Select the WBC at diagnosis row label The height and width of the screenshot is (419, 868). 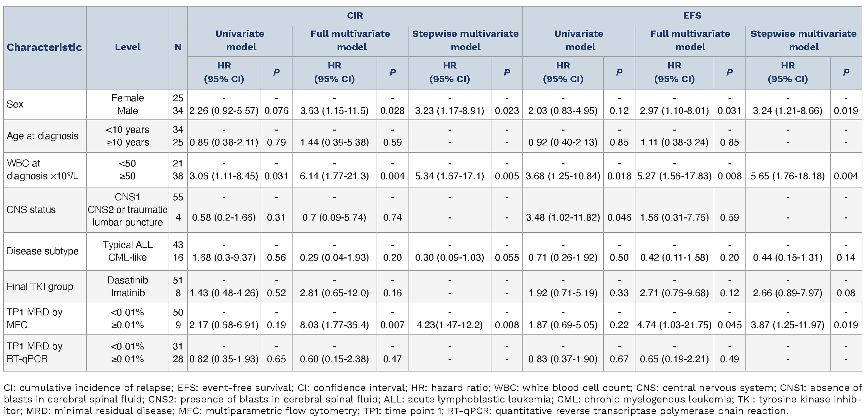[43, 169]
